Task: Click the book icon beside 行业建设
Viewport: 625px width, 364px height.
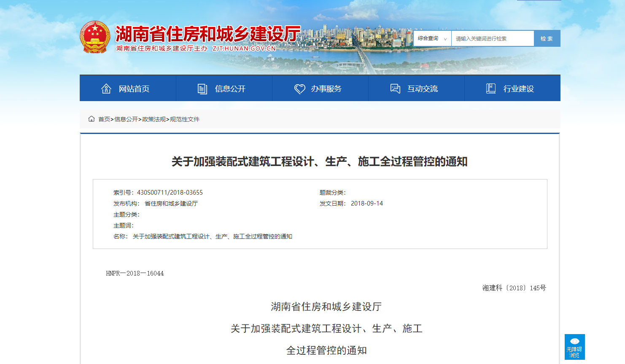Action: click(491, 88)
